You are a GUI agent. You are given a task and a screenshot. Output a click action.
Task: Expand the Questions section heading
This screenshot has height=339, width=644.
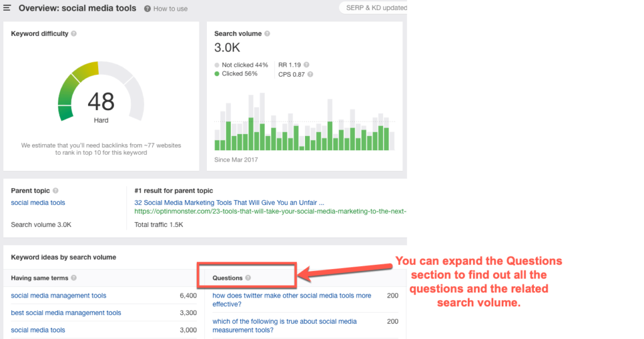coord(228,278)
